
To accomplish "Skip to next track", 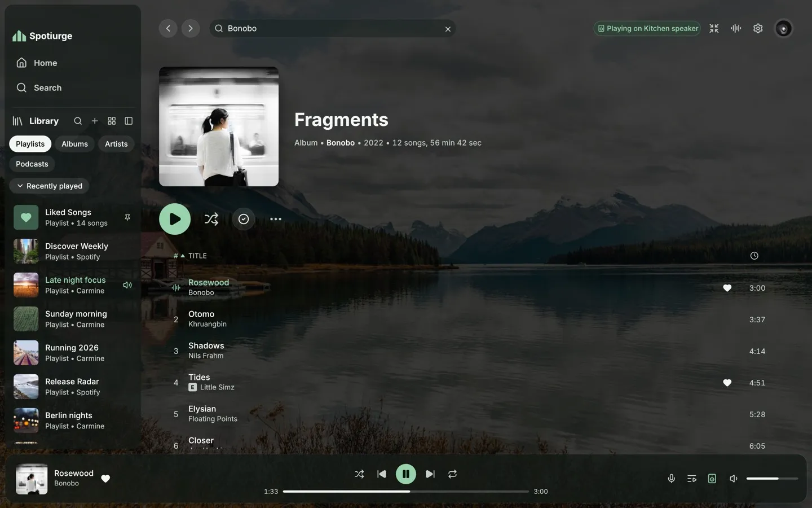I will (x=430, y=474).
